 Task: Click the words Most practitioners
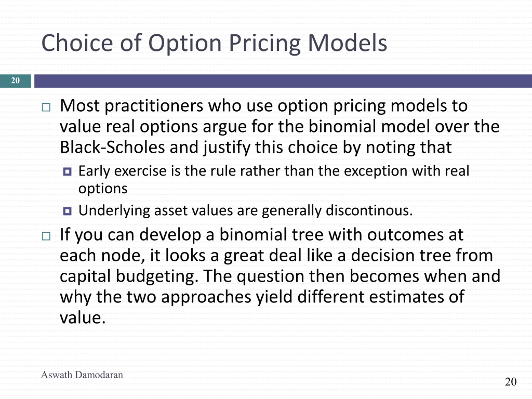(131, 106)
